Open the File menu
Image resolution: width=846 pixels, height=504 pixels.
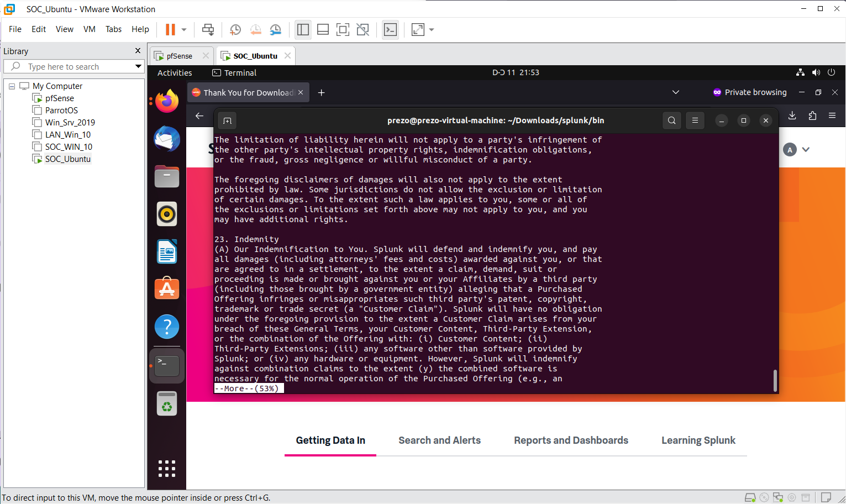coord(15,29)
